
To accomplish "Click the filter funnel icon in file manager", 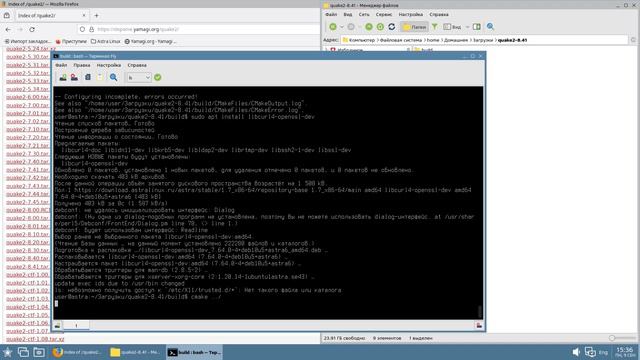I will point(435,27).
